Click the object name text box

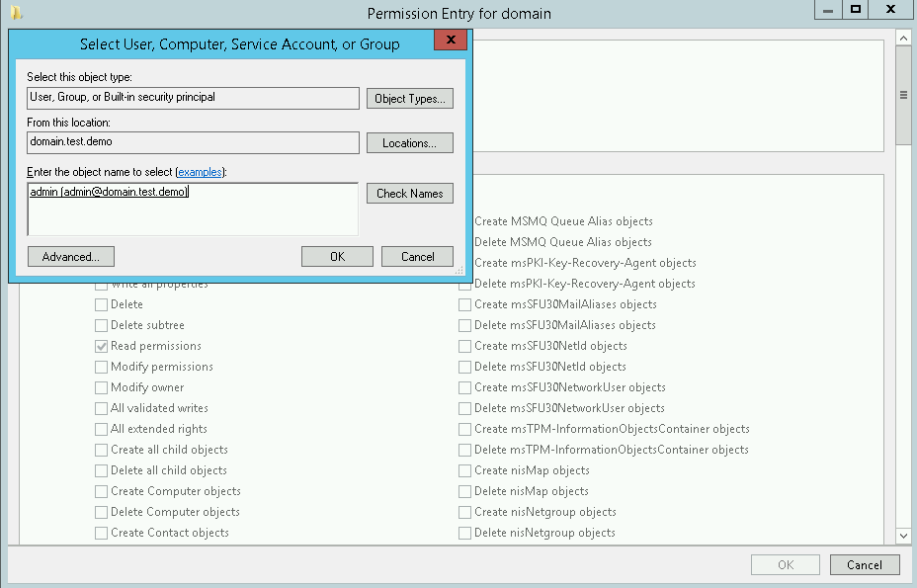tap(193, 209)
